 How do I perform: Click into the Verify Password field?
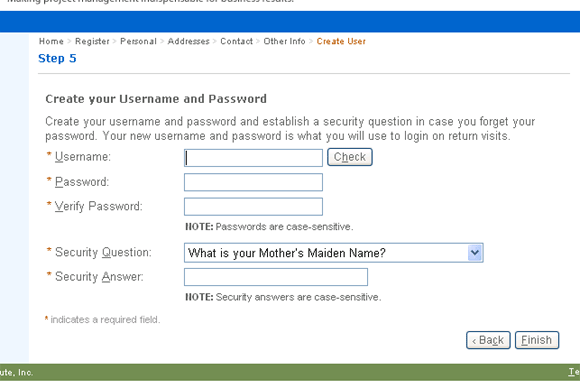(x=253, y=207)
